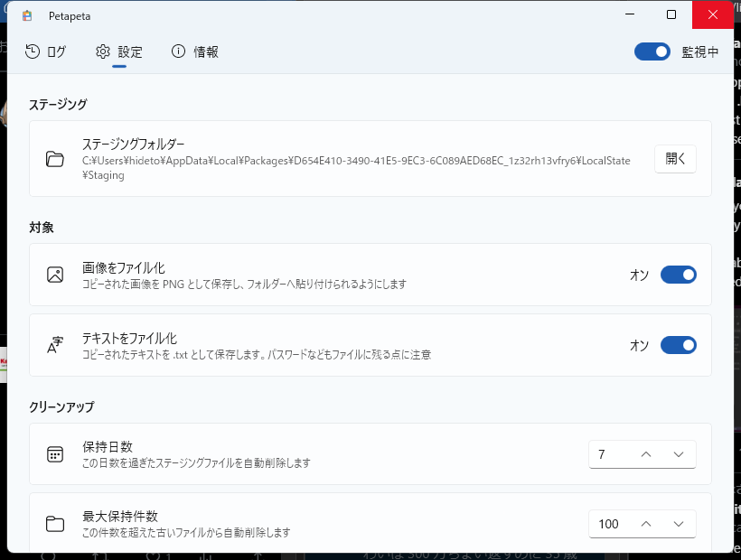Close the Petapeta window

coord(713,14)
